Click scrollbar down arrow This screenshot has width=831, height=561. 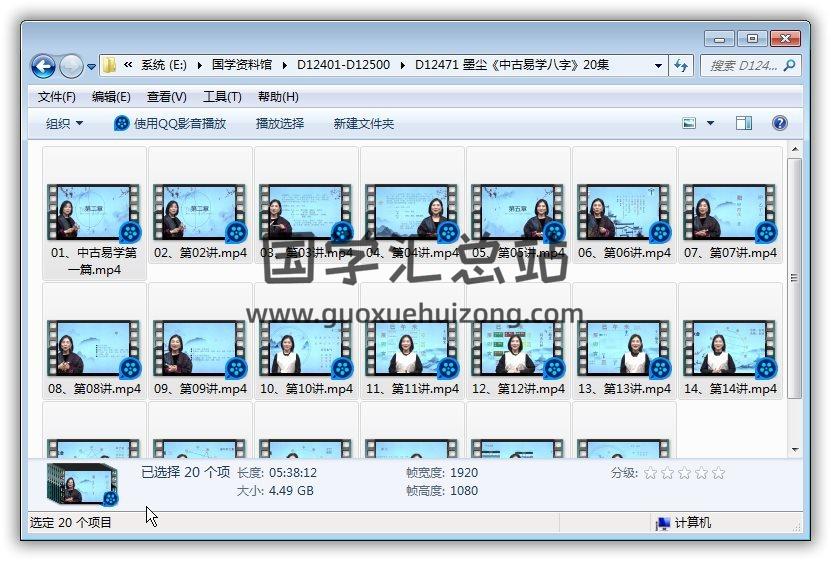tap(794, 450)
